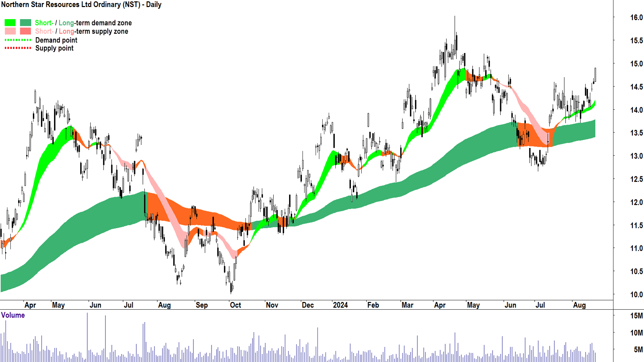Click the 15.0 price axis label

tap(636, 64)
